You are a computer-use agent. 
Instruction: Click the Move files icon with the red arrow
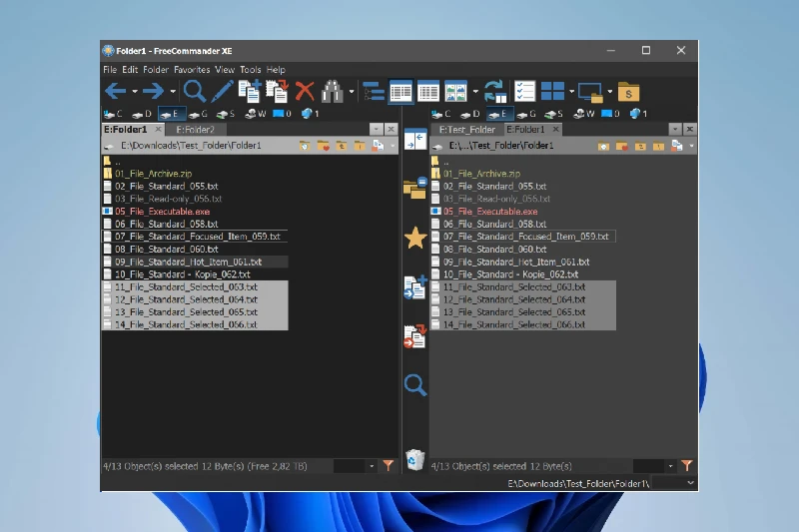[x=278, y=91]
